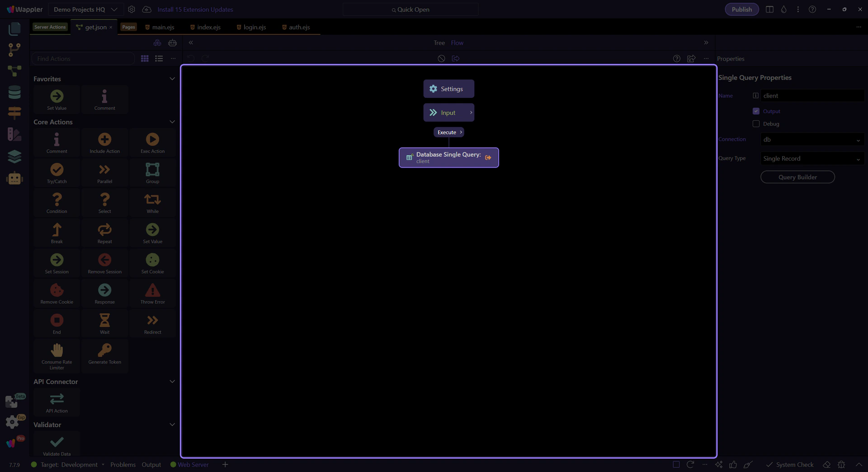
Task: Open the Query Builder
Action: click(797, 177)
